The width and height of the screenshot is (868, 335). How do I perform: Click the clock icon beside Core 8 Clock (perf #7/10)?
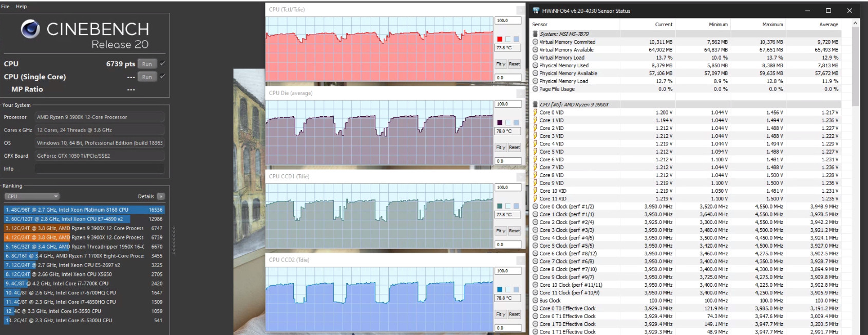(x=535, y=269)
